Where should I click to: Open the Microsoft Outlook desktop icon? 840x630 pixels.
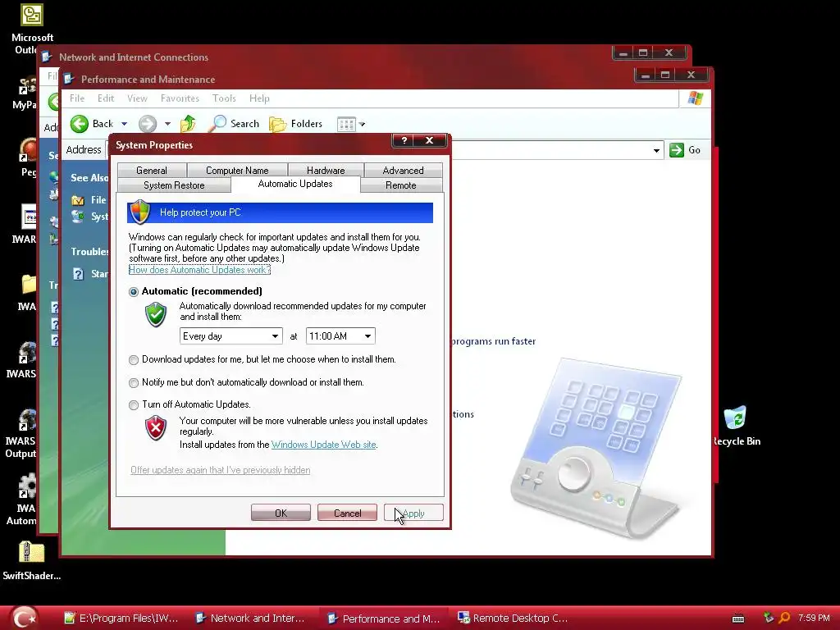coord(32,14)
